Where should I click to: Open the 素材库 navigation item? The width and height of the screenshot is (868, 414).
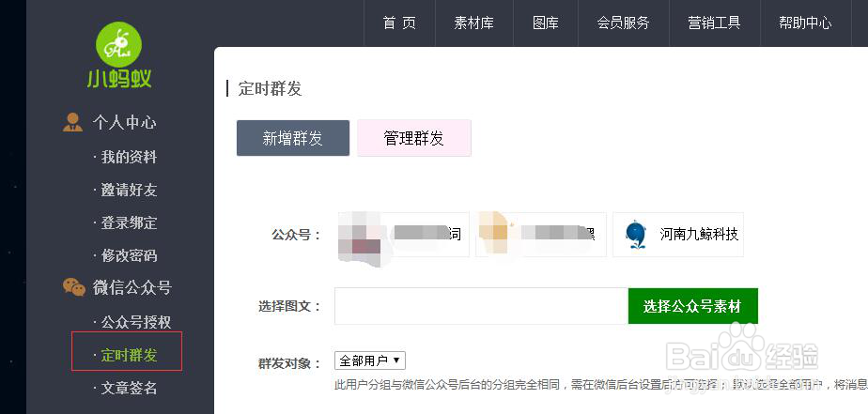473,23
